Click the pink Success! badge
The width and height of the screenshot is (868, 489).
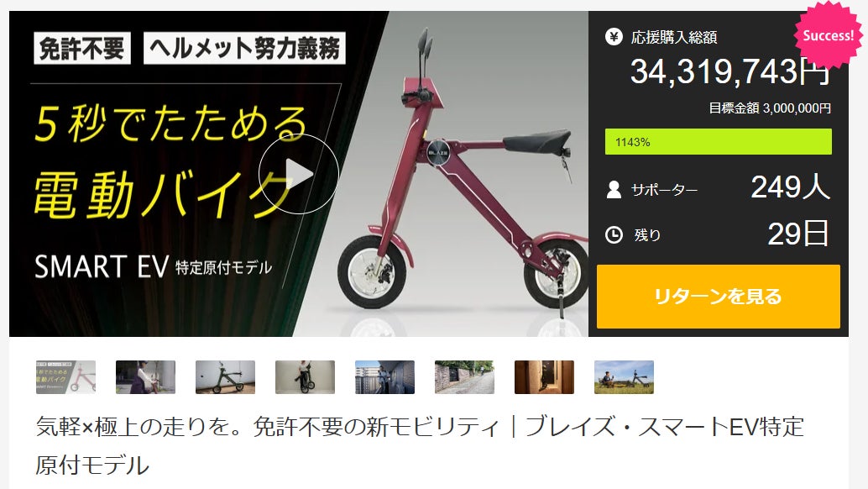click(829, 35)
